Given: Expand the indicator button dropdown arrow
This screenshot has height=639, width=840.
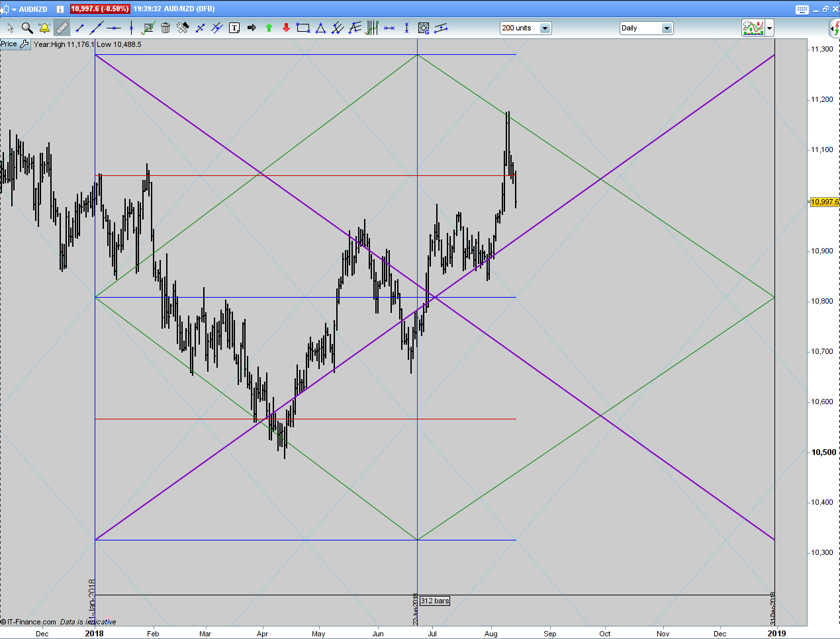Looking at the screenshot, I should click(x=770, y=28).
